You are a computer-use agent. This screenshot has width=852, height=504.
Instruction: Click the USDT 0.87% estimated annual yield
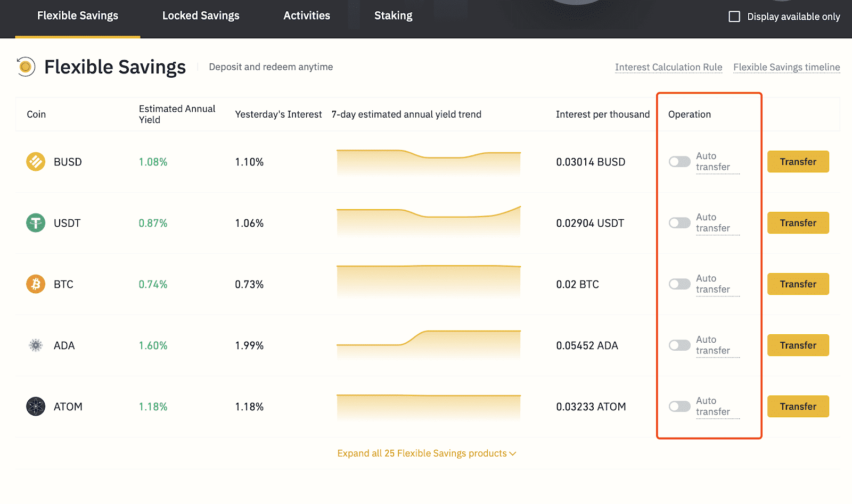pyautogui.click(x=153, y=223)
